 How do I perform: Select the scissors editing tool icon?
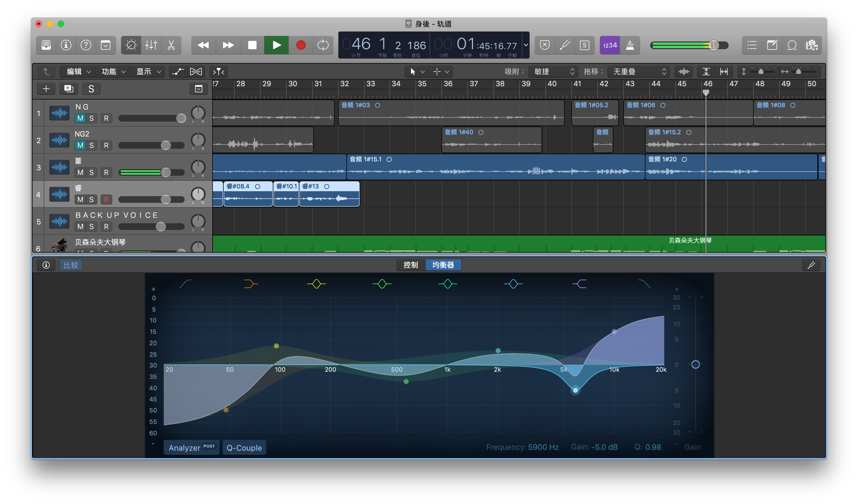coord(171,45)
